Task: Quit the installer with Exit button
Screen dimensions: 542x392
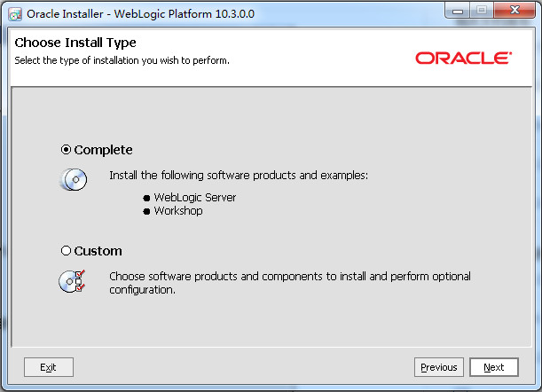Action: [x=49, y=367]
